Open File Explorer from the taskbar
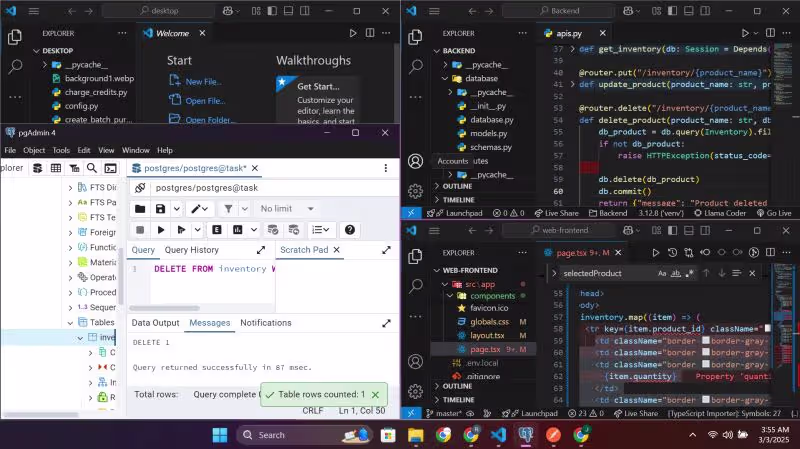The image size is (800, 449). 416,435
